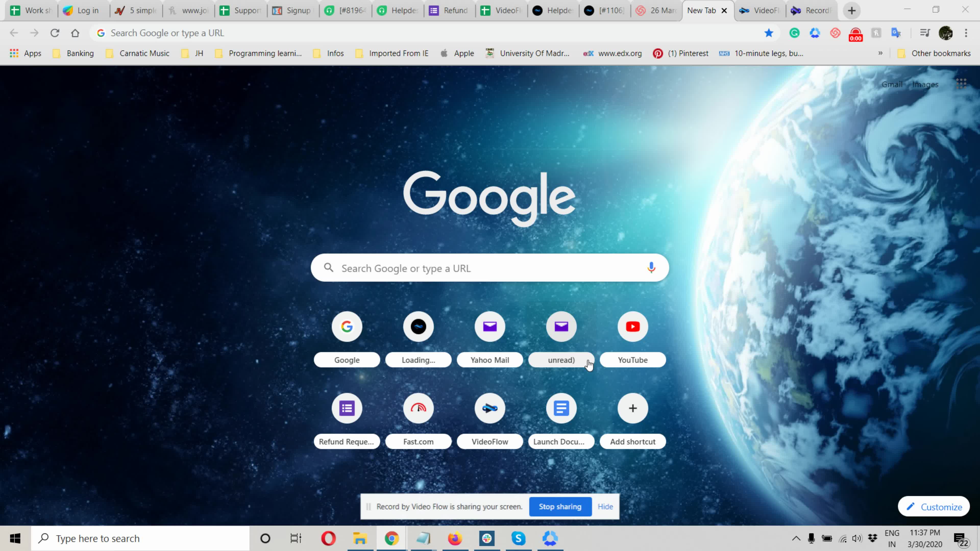The height and width of the screenshot is (551, 980).
Task: Open the unread) mail shortcut tile
Action: tap(561, 339)
